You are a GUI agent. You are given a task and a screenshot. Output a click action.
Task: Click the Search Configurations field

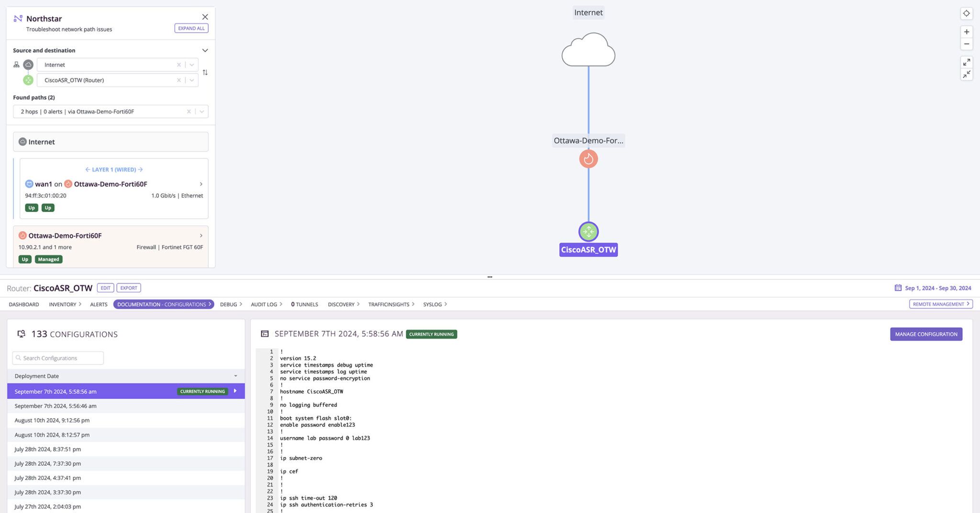click(x=57, y=357)
